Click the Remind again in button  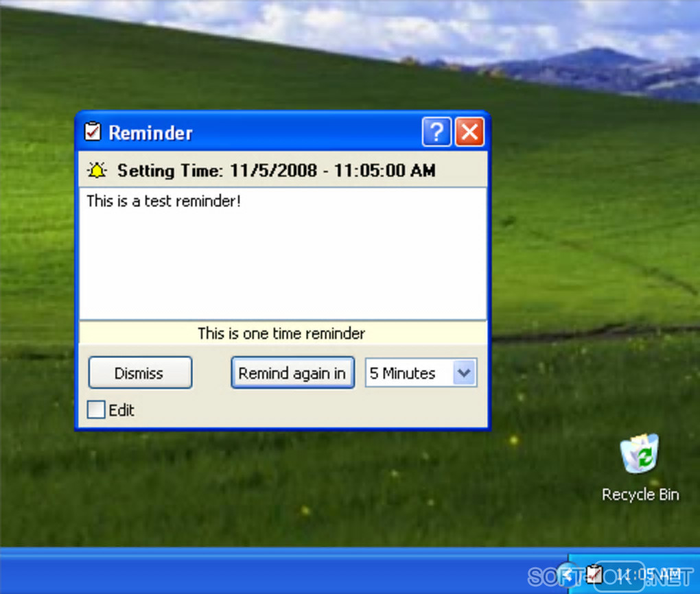(293, 372)
